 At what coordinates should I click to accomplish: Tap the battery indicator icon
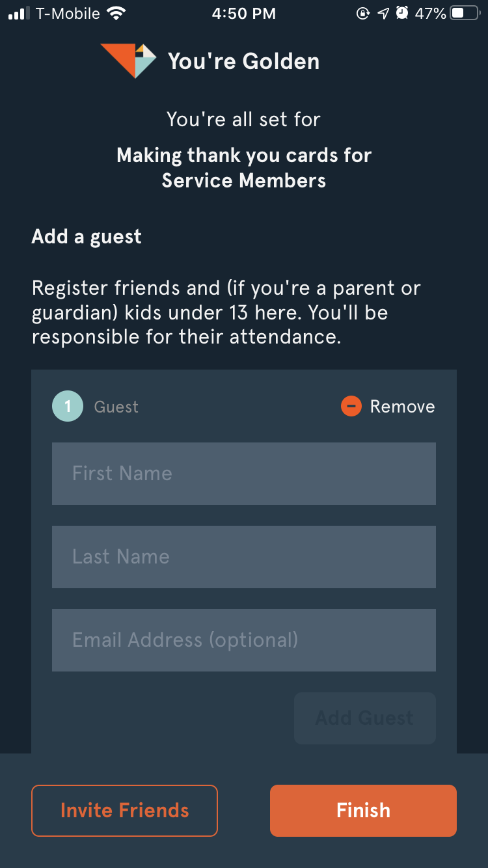point(465,14)
